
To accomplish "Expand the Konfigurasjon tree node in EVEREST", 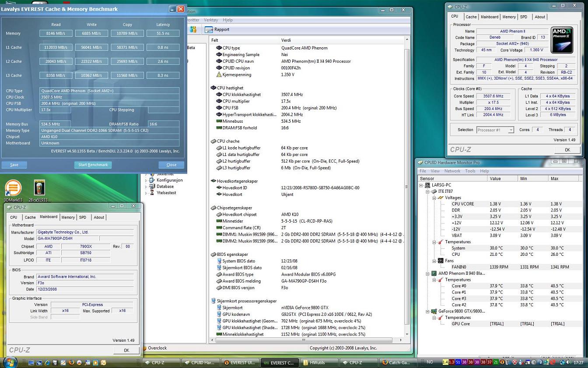I will click(x=147, y=180).
